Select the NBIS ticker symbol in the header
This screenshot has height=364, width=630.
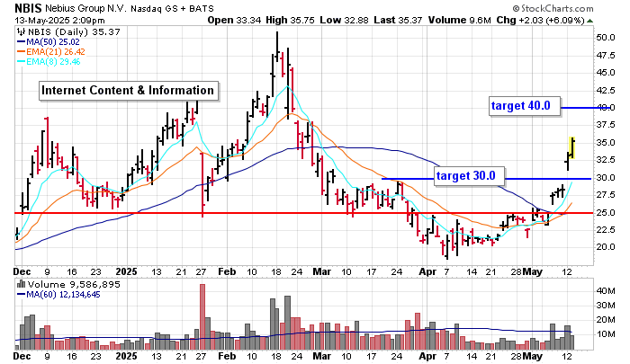[29, 8]
